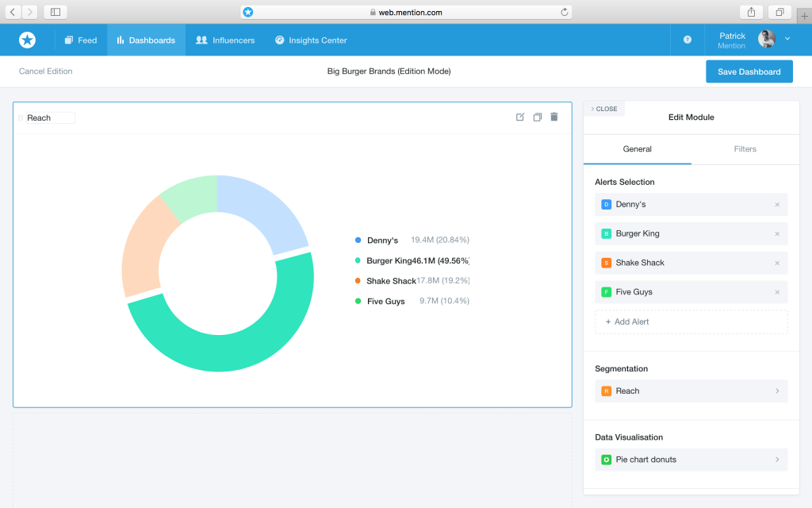This screenshot has height=508, width=812.
Task: Select the General tab
Action: tap(637, 148)
